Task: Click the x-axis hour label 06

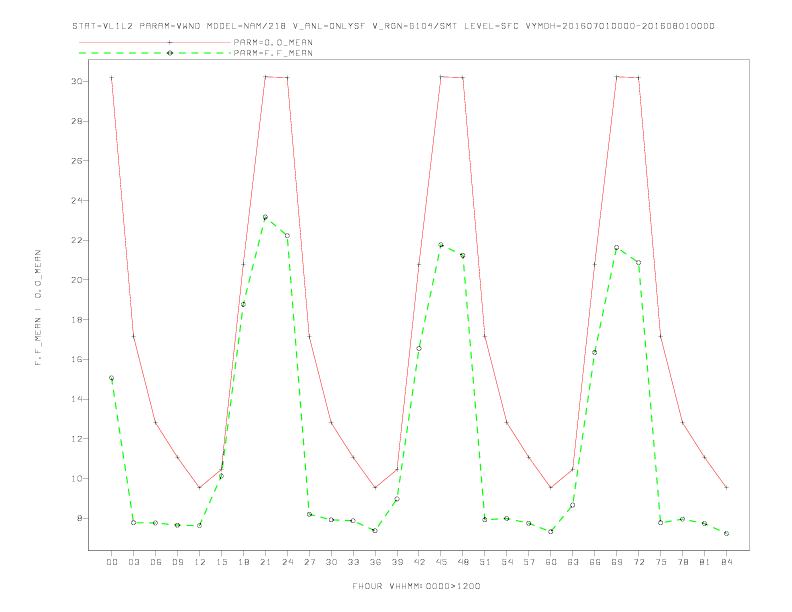Action: (156, 562)
